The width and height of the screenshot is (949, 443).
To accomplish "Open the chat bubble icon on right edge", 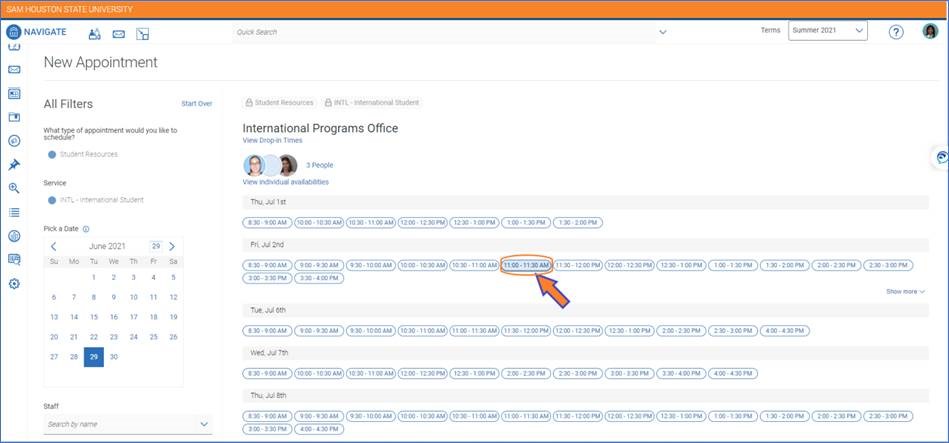I will click(940, 157).
